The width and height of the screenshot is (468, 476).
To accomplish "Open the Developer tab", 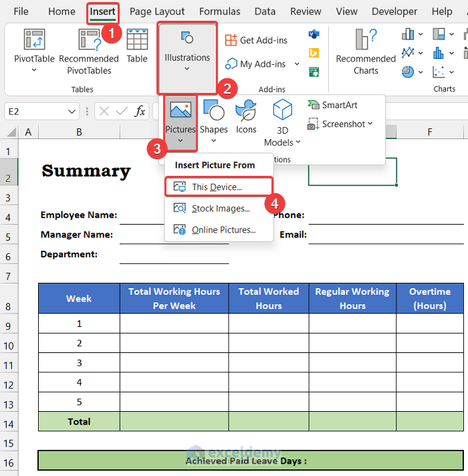I will click(x=394, y=11).
